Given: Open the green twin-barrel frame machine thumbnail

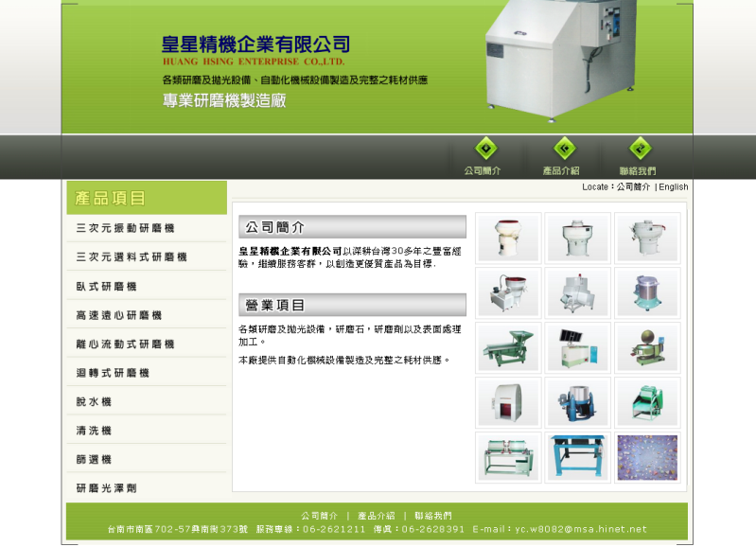Looking at the screenshot, I should click(x=508, y=457).
